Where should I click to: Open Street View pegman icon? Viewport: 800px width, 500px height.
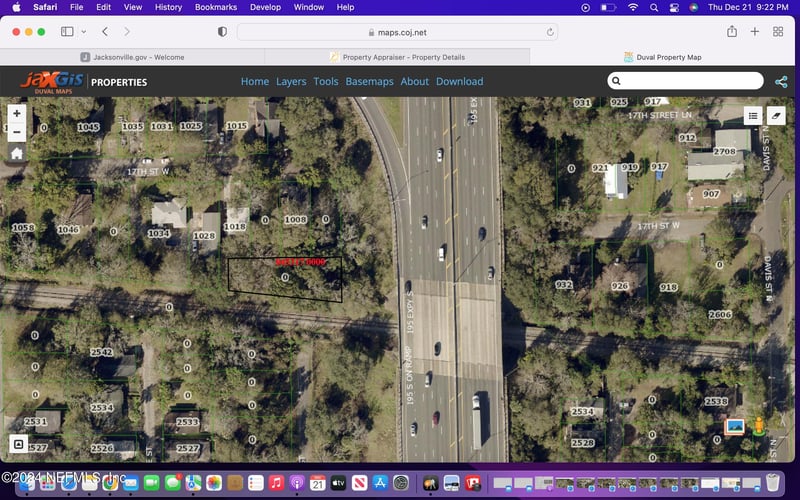coord(759,427)
